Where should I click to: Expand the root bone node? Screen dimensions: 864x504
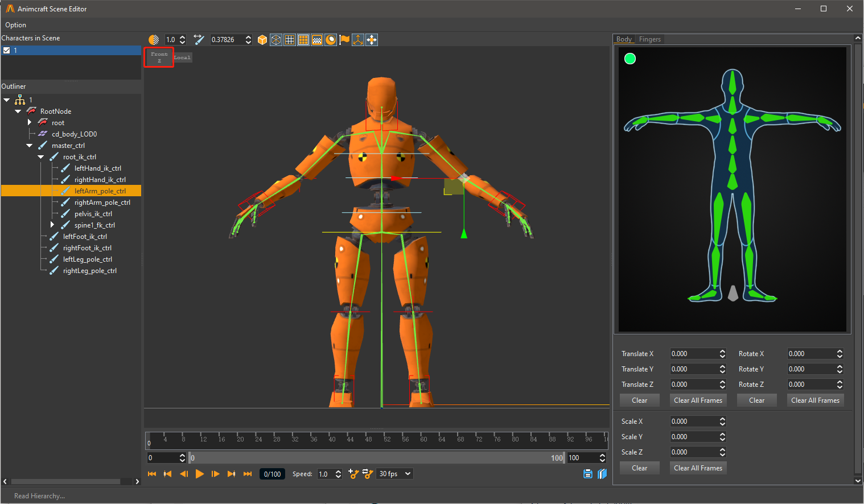[30, 123]
